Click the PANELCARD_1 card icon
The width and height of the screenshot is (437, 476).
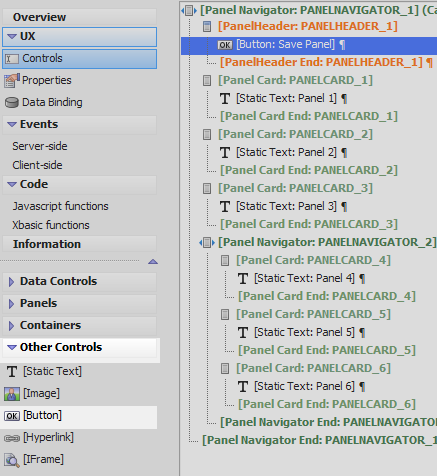tap(207, 80)
